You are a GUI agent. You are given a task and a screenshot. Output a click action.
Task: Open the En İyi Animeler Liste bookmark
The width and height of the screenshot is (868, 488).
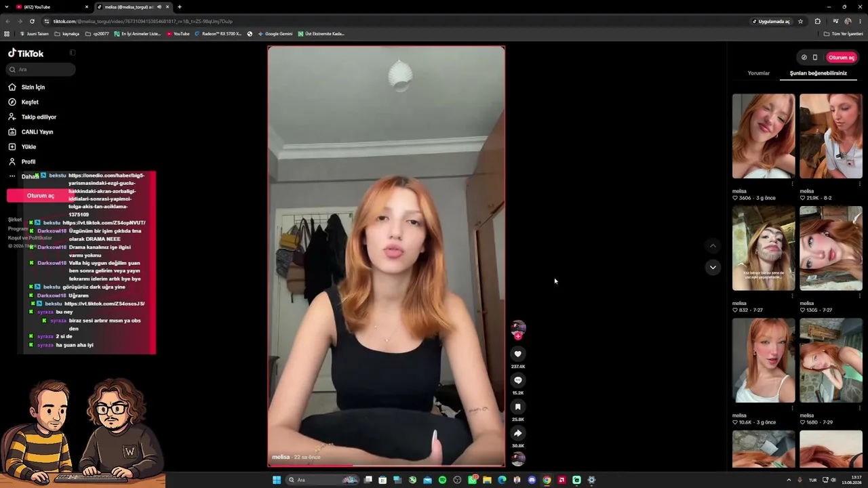138,34
